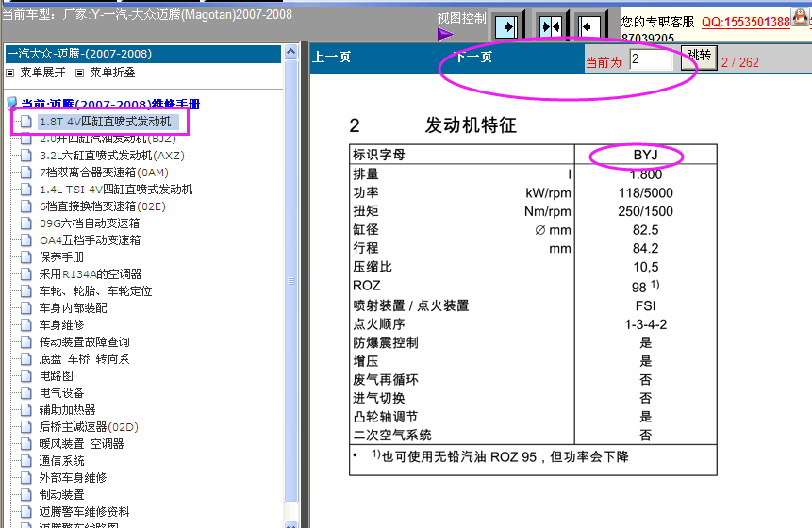This screenshot has width=812, height=528.
Task: Click the 跳转 jump button
Action: click(x=699, y=57)
